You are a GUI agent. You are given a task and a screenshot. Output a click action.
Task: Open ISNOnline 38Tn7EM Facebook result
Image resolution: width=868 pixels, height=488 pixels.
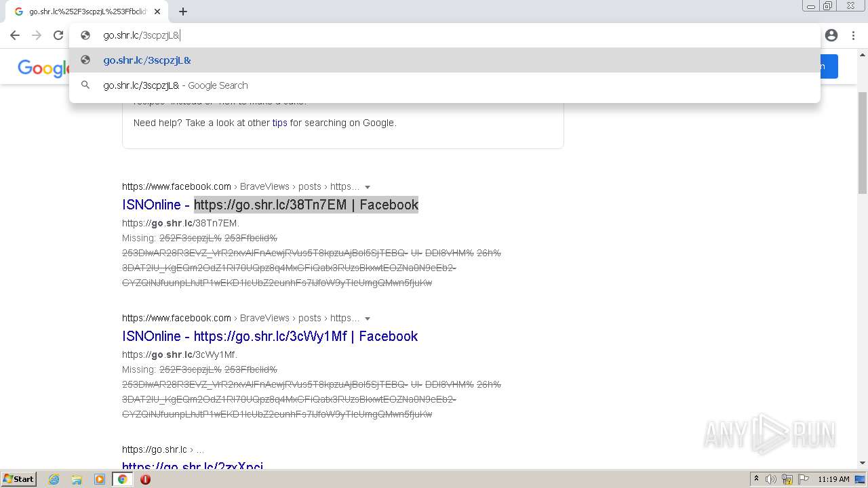270,205
